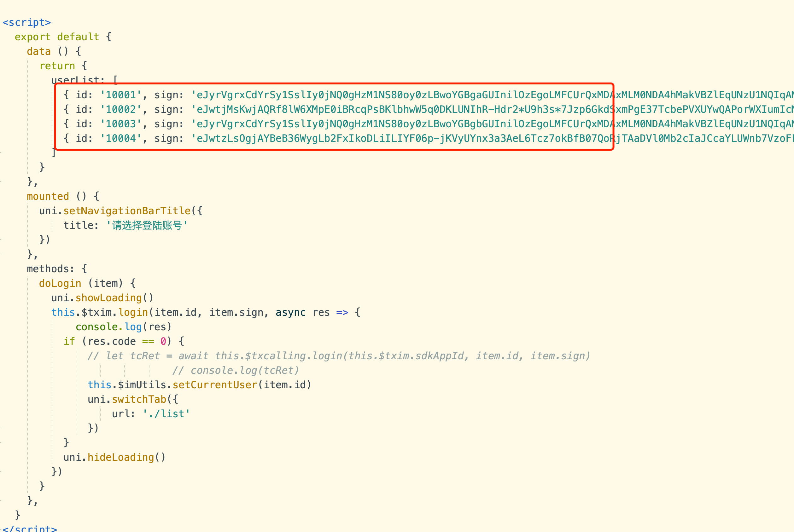
Task: Click the 'title:' property key
Action: point(81,225)
